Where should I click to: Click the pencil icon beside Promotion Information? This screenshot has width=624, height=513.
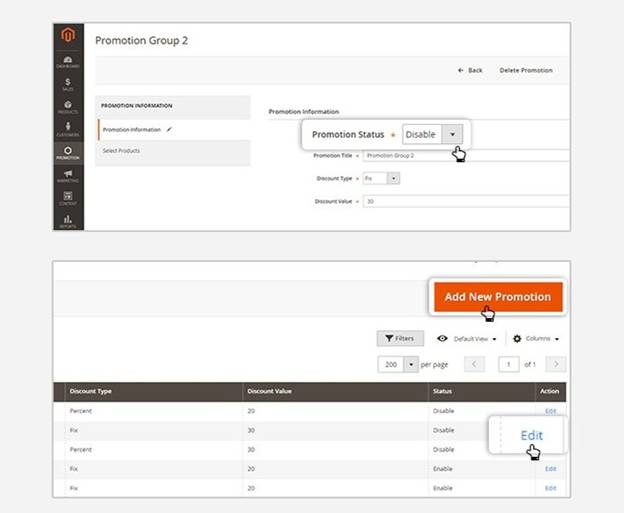(x=170, y=129)
